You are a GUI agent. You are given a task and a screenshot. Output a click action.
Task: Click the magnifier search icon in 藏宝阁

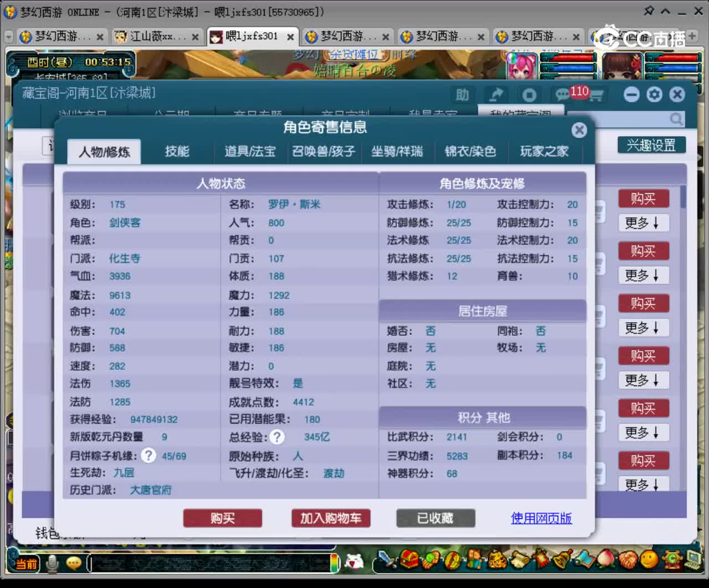[x=676, y=118]
